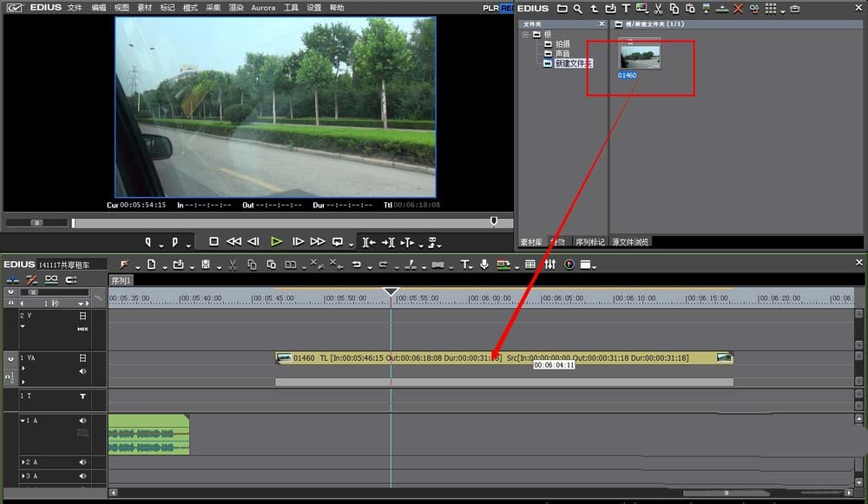Viewport: 868px width, 504px height.
Task: Click the green Play button
Action: [x=276, y=241]
